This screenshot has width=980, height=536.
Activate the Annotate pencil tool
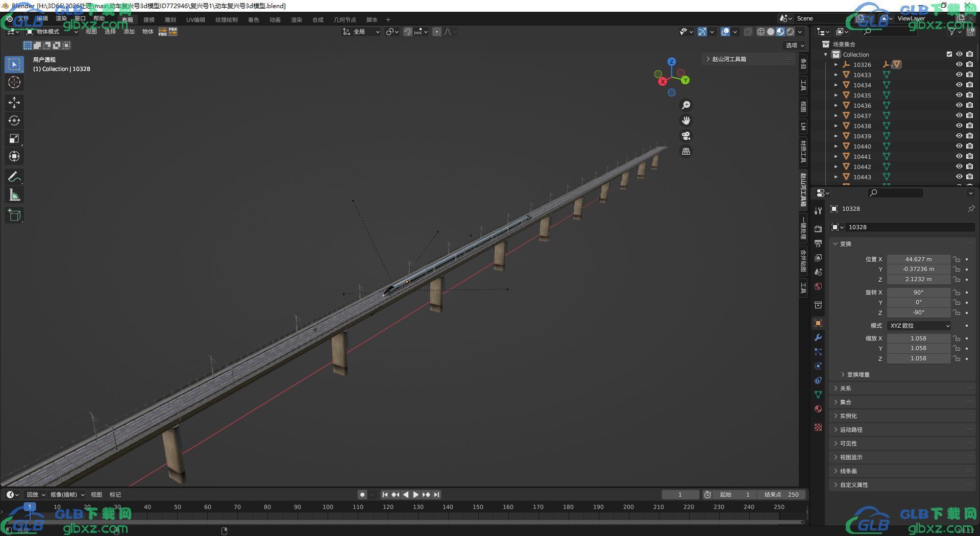(x=14, y=177)
